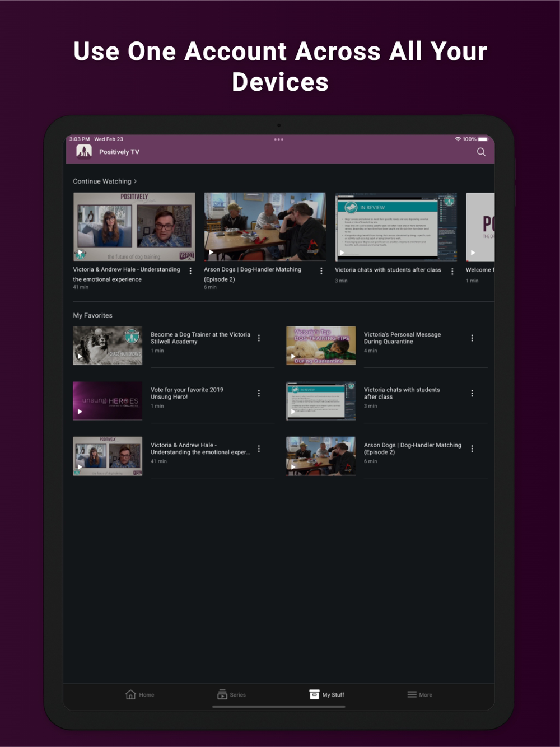
Task: Open 'Victoria chats with students after class' favorite title
Action: pyautogui.click(x=402, y=393)
